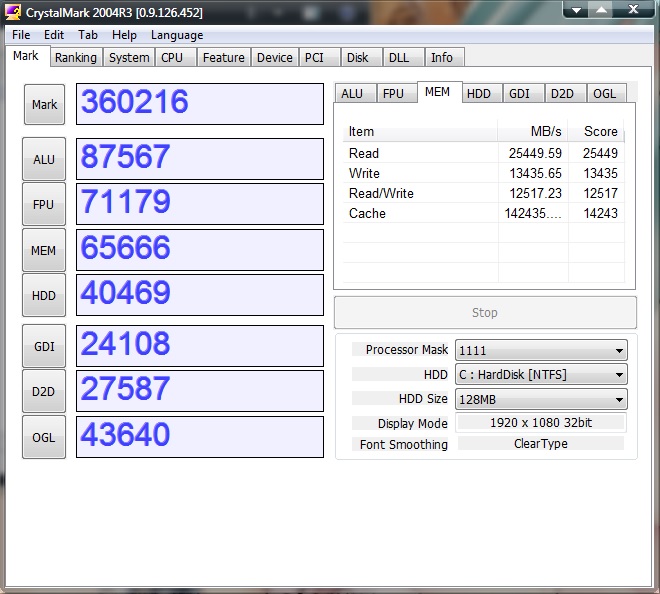Open the HDD drive selection dropdown

pyautogui.click(x=619, y=375)
